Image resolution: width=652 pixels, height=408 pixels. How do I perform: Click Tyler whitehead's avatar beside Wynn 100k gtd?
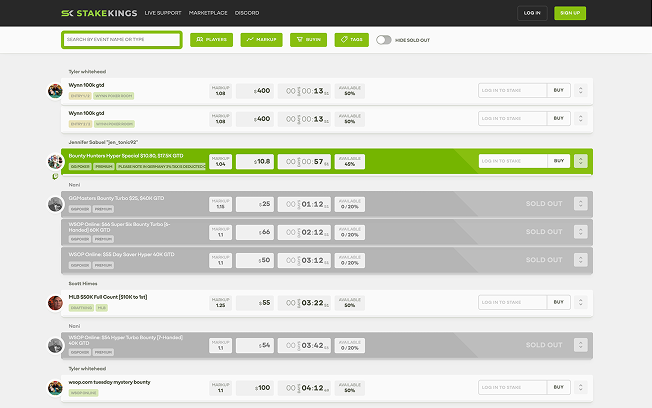point(55,91)
